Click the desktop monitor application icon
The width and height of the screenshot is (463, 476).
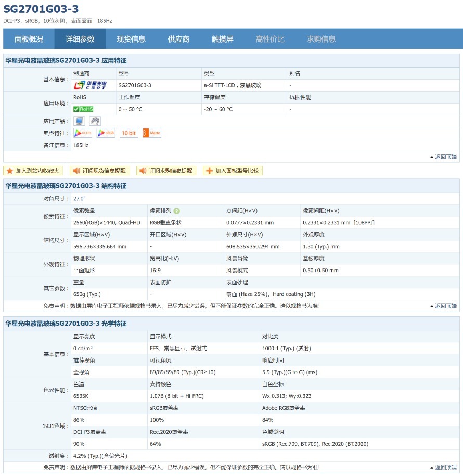(79, 121)
